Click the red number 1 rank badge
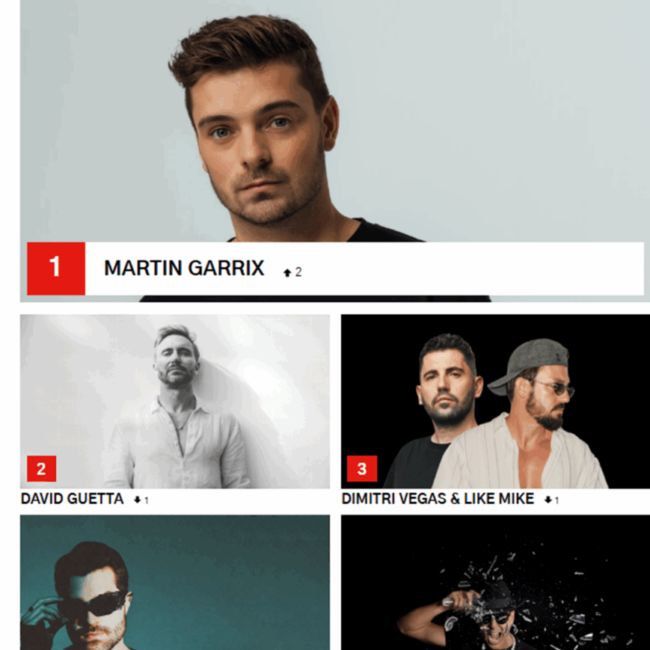 point(56,268)
